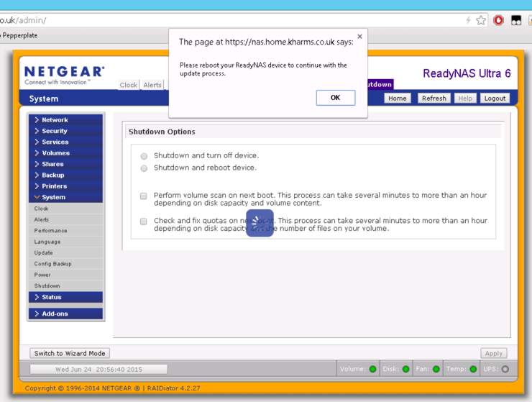Enable check and fix quotas checkbox
Image resolution: width=532 pixels, height=402 pixels.
(144, 221)
